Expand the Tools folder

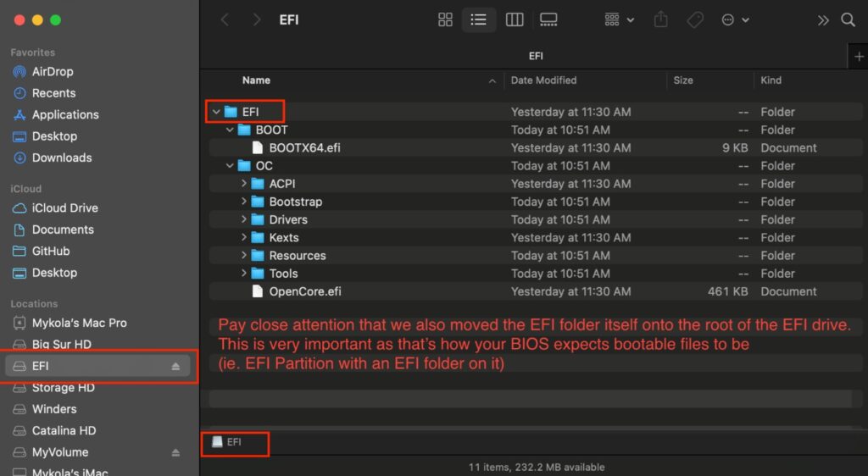243,273
